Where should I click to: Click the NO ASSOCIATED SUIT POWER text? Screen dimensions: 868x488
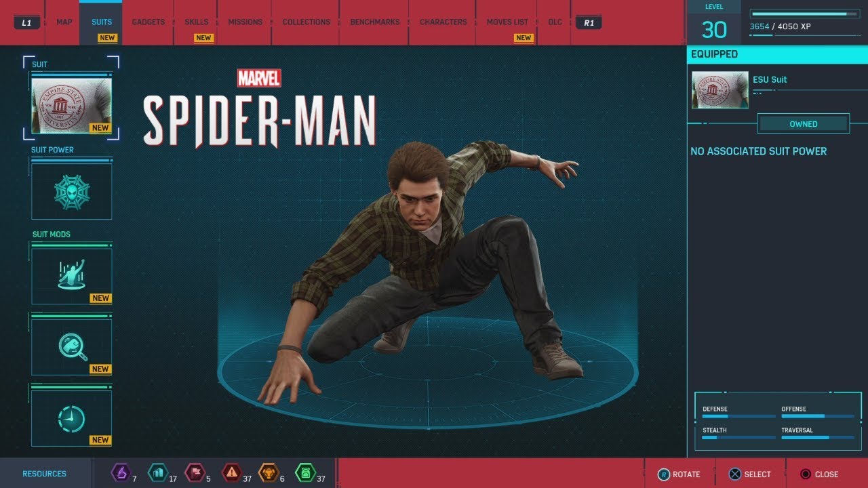tap(759, 151)
